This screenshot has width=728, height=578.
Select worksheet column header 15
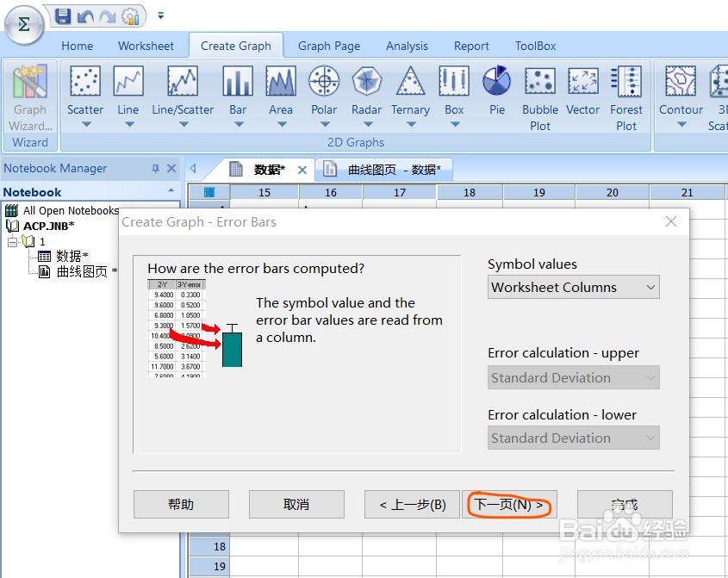264,192
